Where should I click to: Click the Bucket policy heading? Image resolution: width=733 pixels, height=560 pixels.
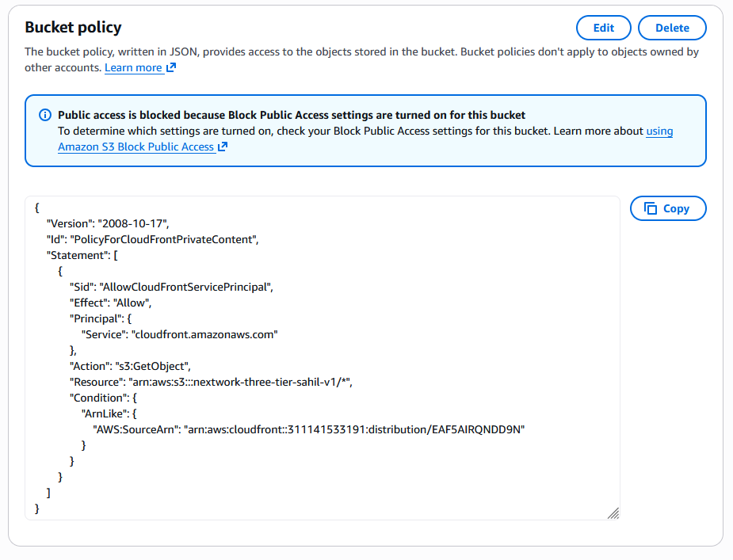pos(73,28)
